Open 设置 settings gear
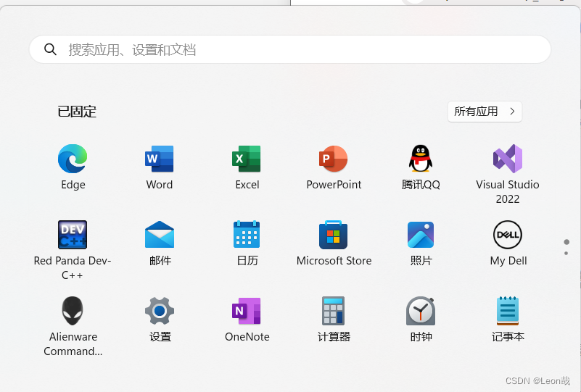 point(160,311)
